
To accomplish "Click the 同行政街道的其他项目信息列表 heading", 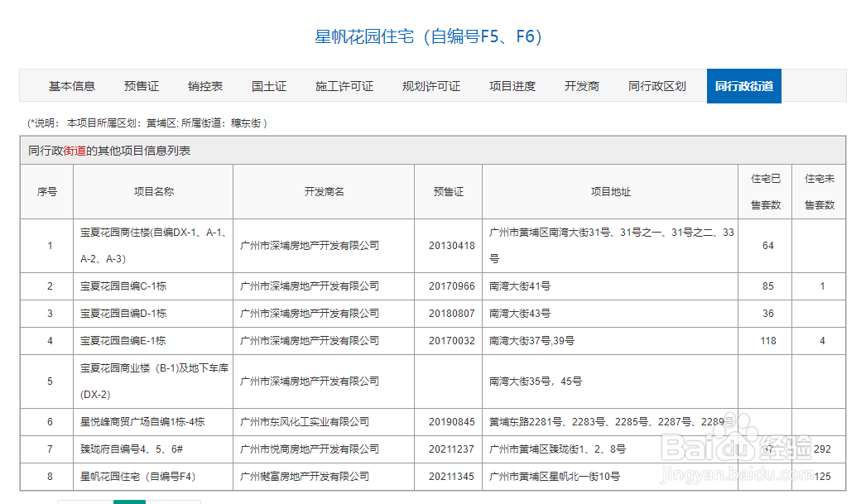I will point(109,151).
